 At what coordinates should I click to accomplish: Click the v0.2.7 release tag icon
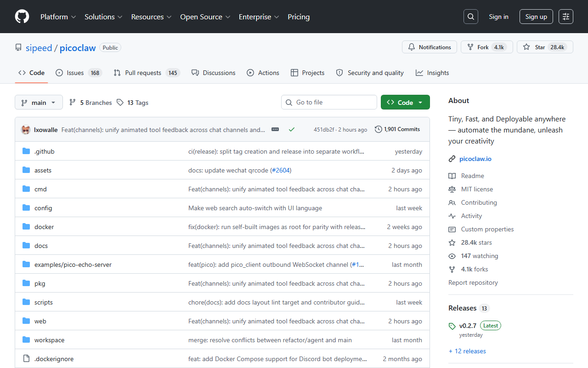[x=452, y=326]
